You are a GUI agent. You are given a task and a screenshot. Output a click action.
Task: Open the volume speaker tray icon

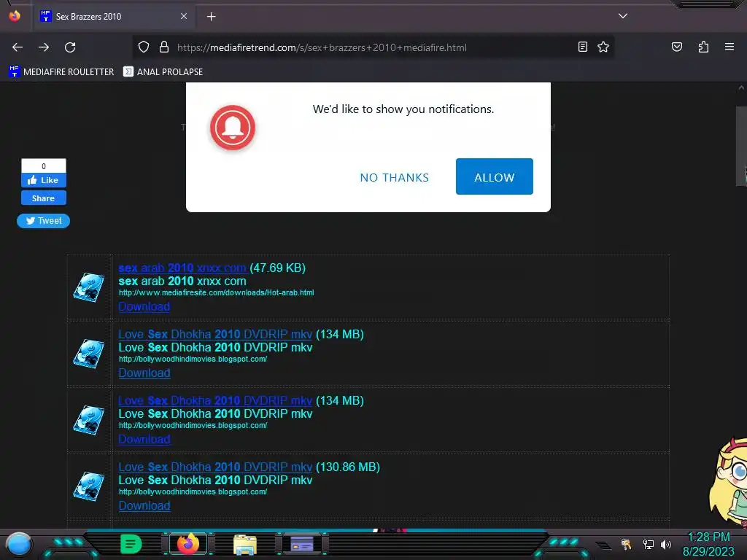(x=666, y=544)
